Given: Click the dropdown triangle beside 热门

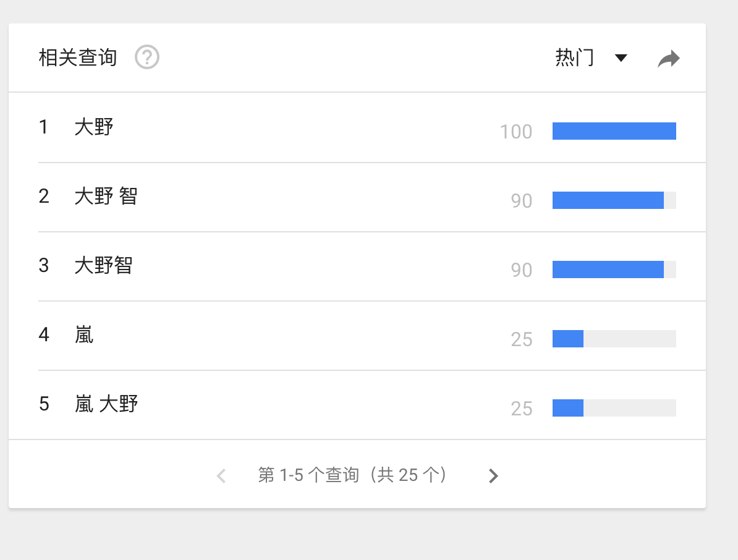Looking at the screenshot, I should (x=621, y=58).
